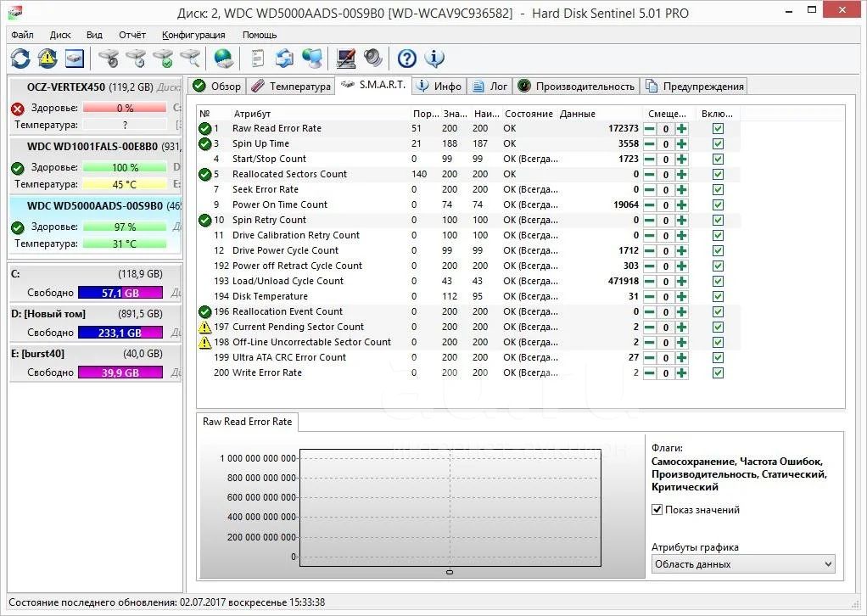Open the Конфигурация menu
Screen dimensions: 867x616
point(193,35)
